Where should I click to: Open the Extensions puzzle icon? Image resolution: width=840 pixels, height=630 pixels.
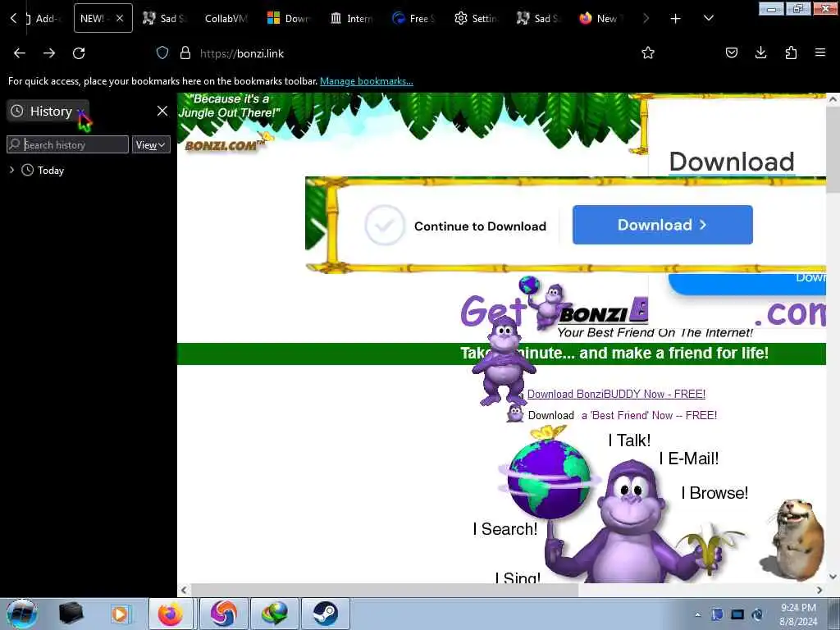(x=791, y=53)
